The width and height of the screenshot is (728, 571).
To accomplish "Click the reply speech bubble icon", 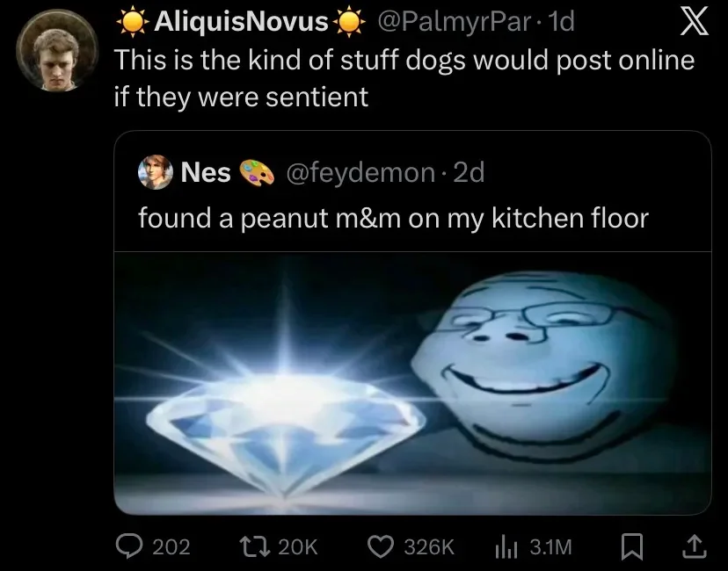I will click(130, 546).
